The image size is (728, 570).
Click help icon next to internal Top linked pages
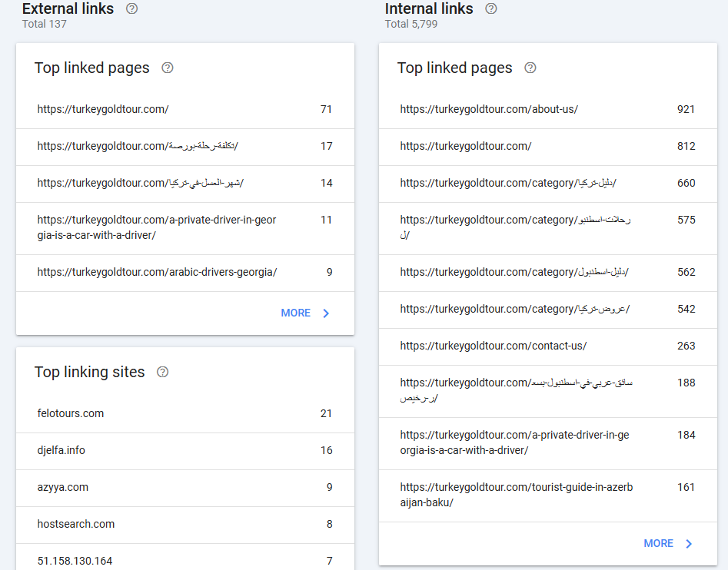[x=530, y=68]
